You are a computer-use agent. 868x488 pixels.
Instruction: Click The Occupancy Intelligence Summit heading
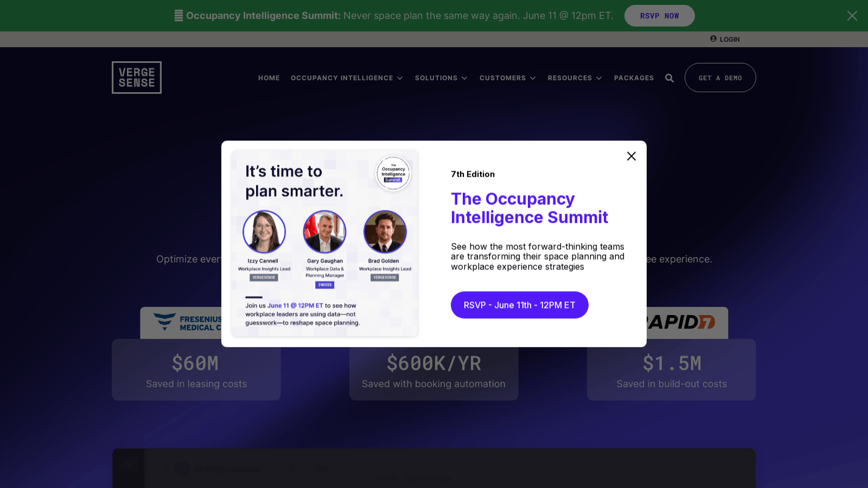(529, 208)
